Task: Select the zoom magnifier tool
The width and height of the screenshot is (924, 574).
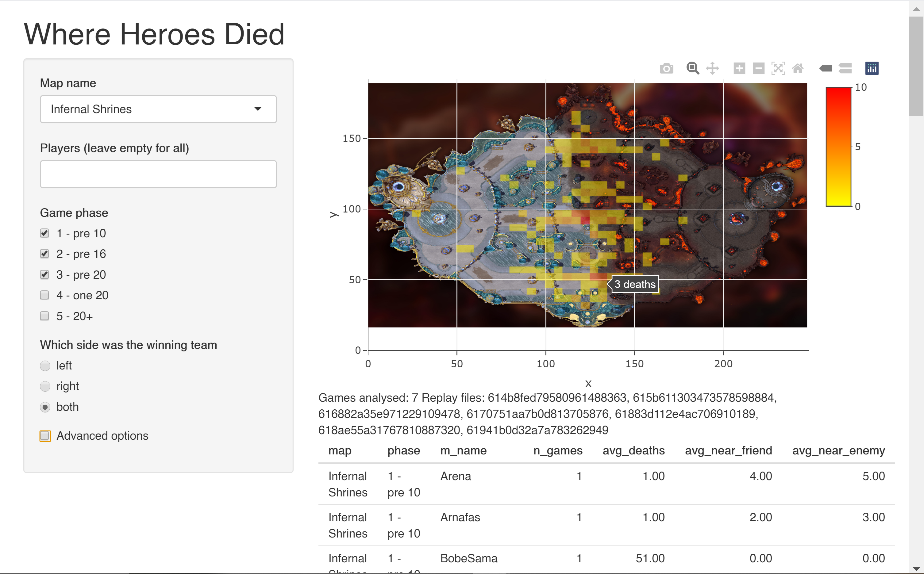Action: (x=692, y=68)
